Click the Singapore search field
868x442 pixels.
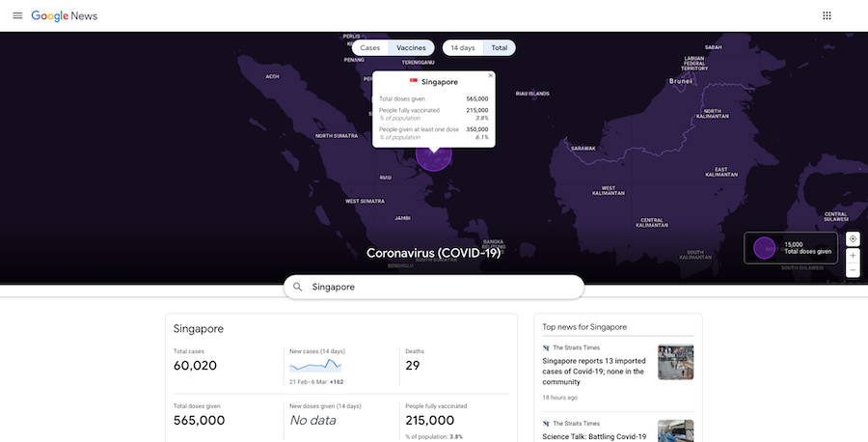point(434,287)
